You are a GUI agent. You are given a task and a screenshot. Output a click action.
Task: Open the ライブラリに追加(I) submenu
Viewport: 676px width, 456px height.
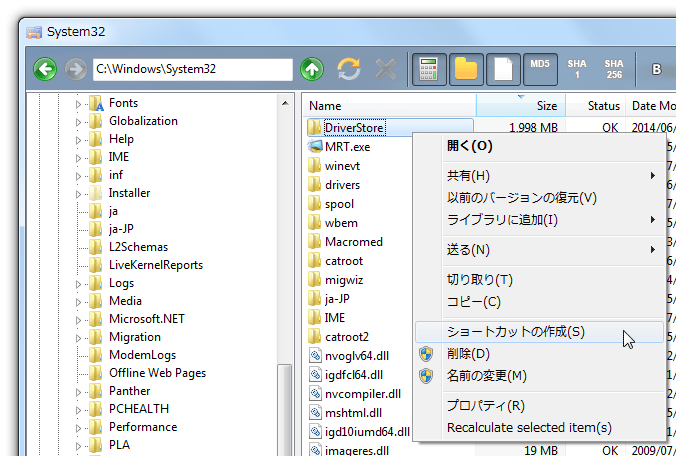pyautogui.click(x=539, y=220)
